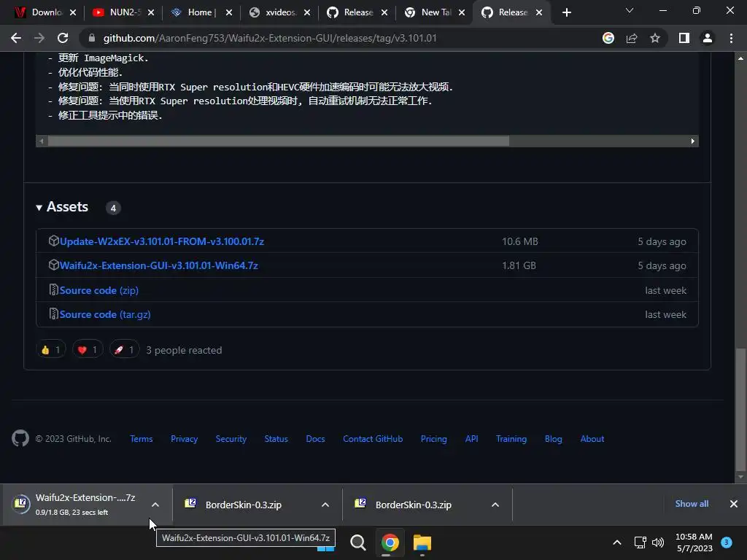
Task: Open the Security footer link
Action: tap(231, 439)
